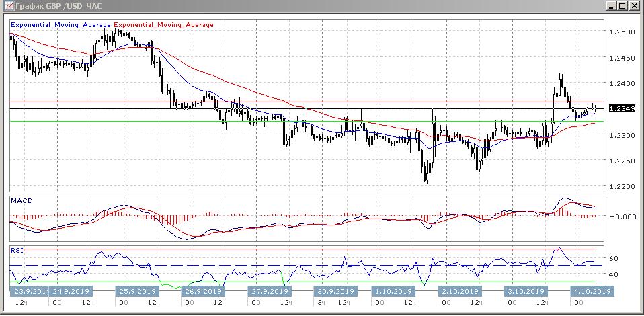Image resolution: width=644 pixels, height=316 pixels.
Task: Click the RSI 40 level label
Action: (614, 274)
